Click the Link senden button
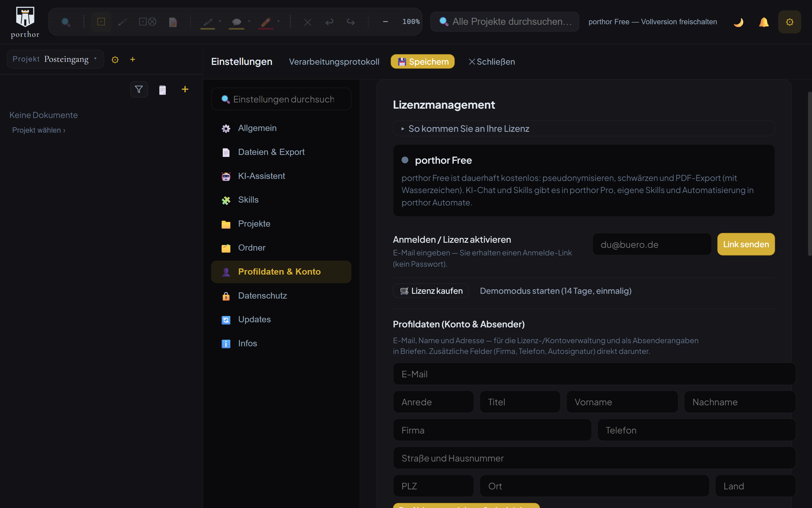Viewport: 812px width, 508px height. pyautogui.click(x=746, y=244)
